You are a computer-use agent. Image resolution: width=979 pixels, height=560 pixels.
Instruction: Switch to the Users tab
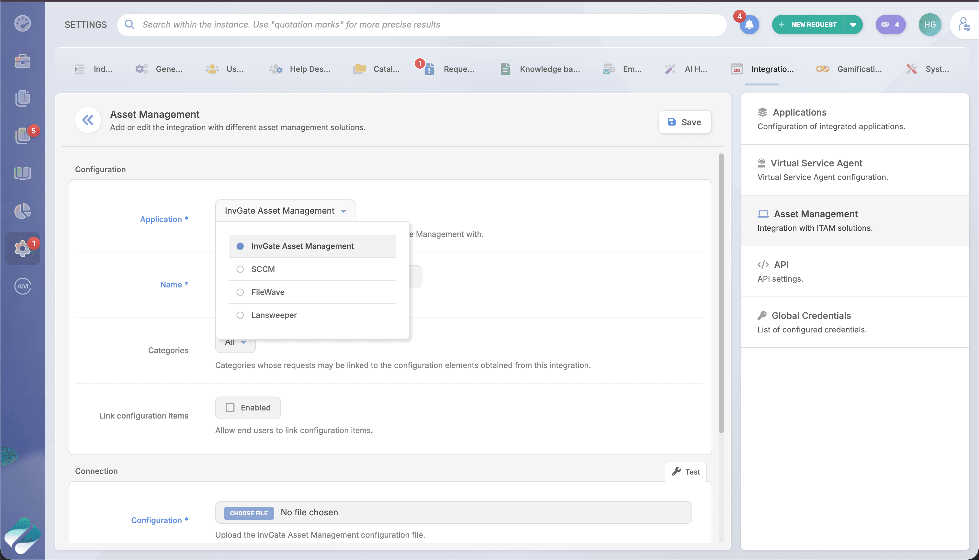point(225,69)
